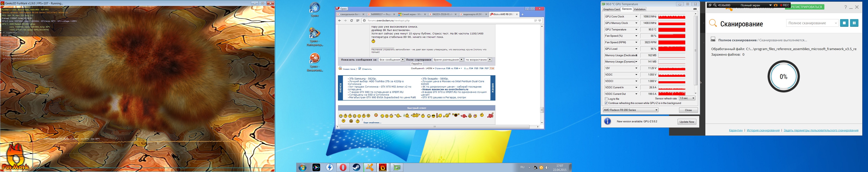Switch to Graphics Card tab in GPU-Z
This screenshot has height=172, width=868.
click(612, 9)
